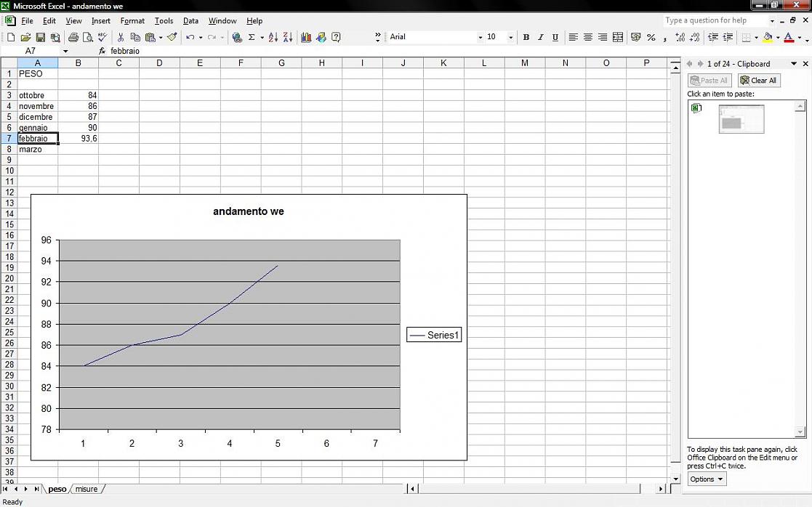Screen dimensions: 812x507
Task: Select the Format Painter brush
Action: pos(172,37)
